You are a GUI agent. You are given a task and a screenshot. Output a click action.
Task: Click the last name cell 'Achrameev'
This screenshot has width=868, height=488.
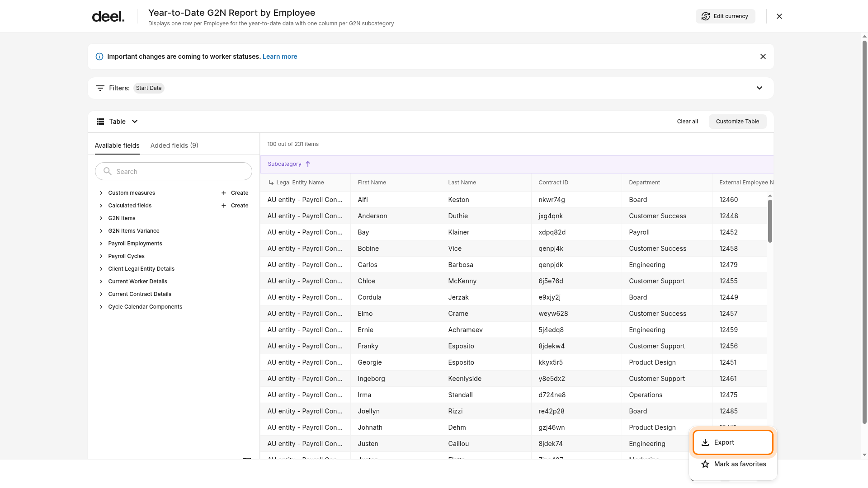click(x=486, y=330)
